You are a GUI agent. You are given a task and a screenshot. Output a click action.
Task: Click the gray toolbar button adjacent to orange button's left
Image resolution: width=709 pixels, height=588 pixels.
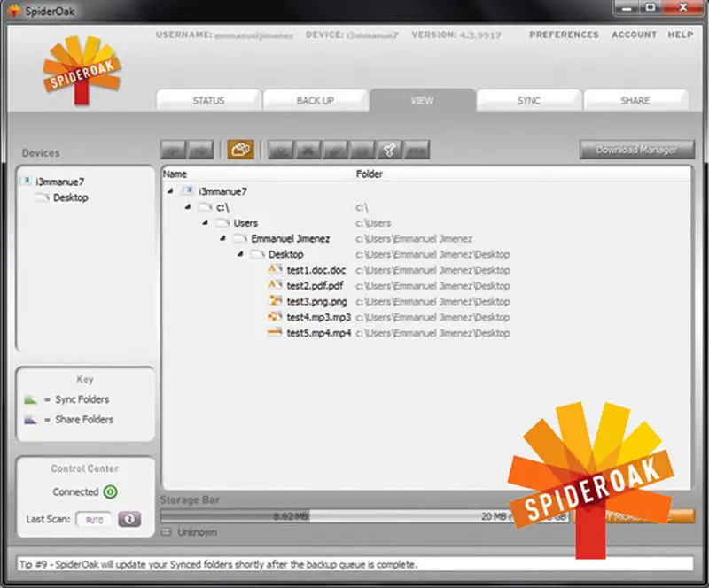point(200,150)
